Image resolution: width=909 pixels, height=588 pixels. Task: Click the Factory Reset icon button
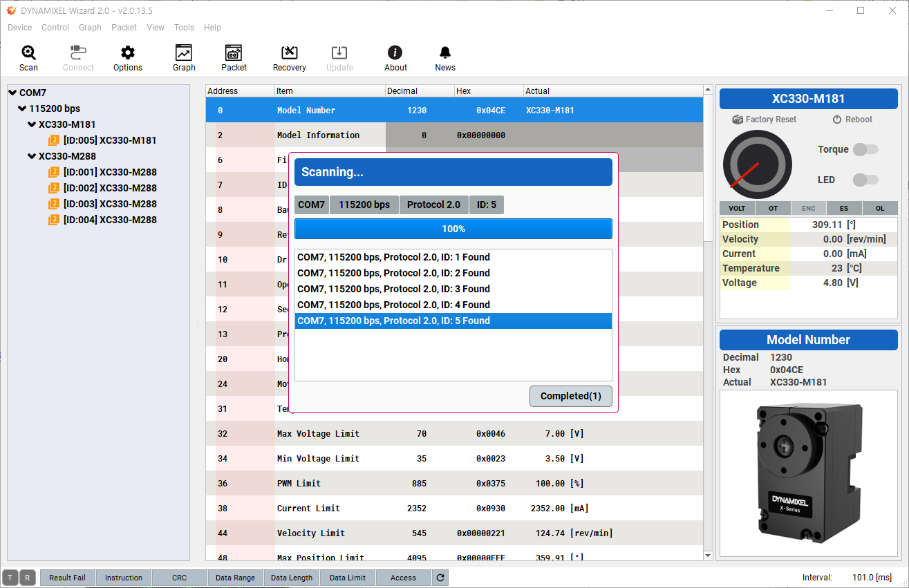pos(764,120)
